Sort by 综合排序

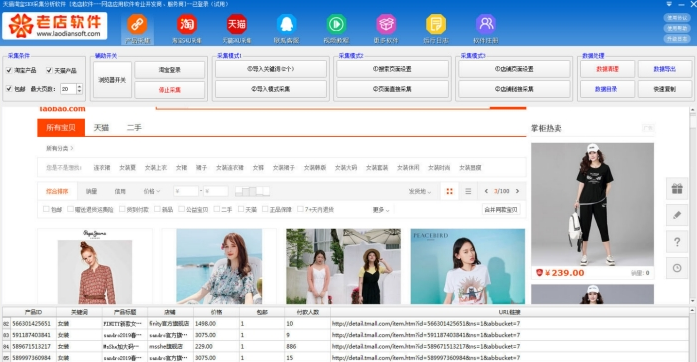[57, 191]
